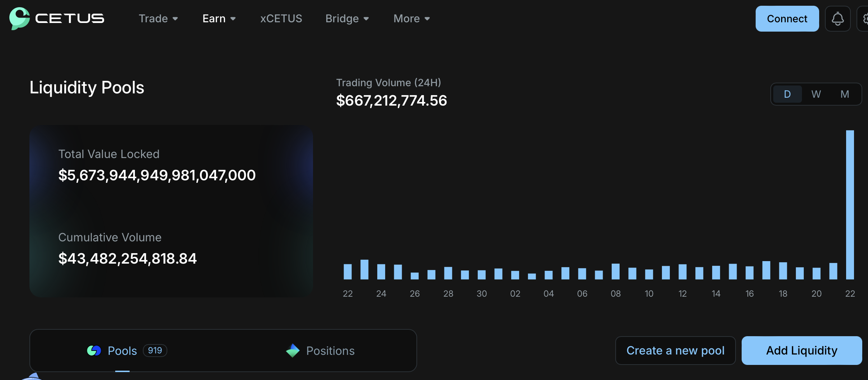Click the 919 pools count badge
This screenshot has height=380, width=868.
click(x=155, y=350)
